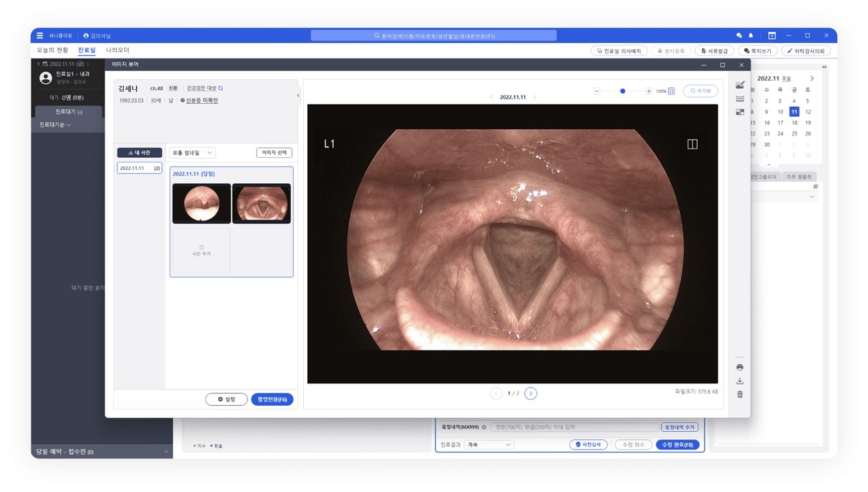Switch to the 진료실 tab
This screenshot has height=492, width=868.
pyautogui.click(x=87, y=50)
